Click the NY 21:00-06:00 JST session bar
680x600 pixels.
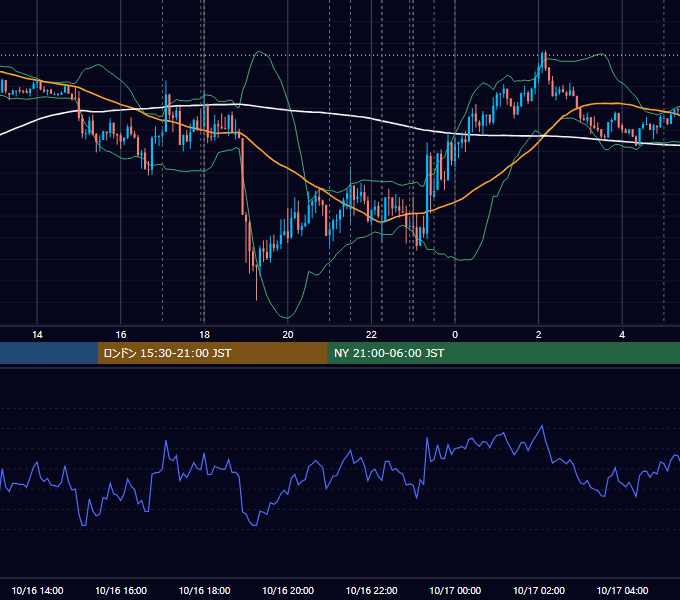503,353
